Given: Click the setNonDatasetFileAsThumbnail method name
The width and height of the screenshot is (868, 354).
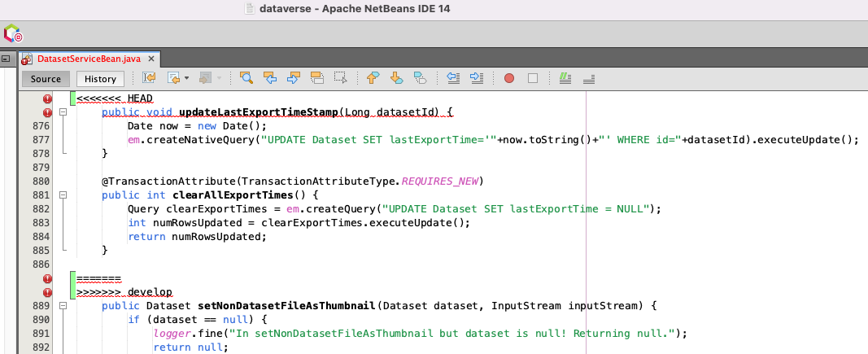Looking at the screenshot, I should (x=287, y=306).
